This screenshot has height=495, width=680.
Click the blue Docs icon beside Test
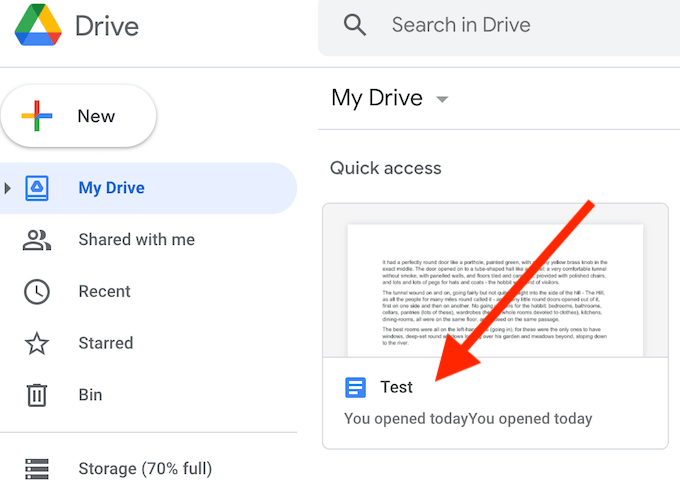tap(355, 387)
